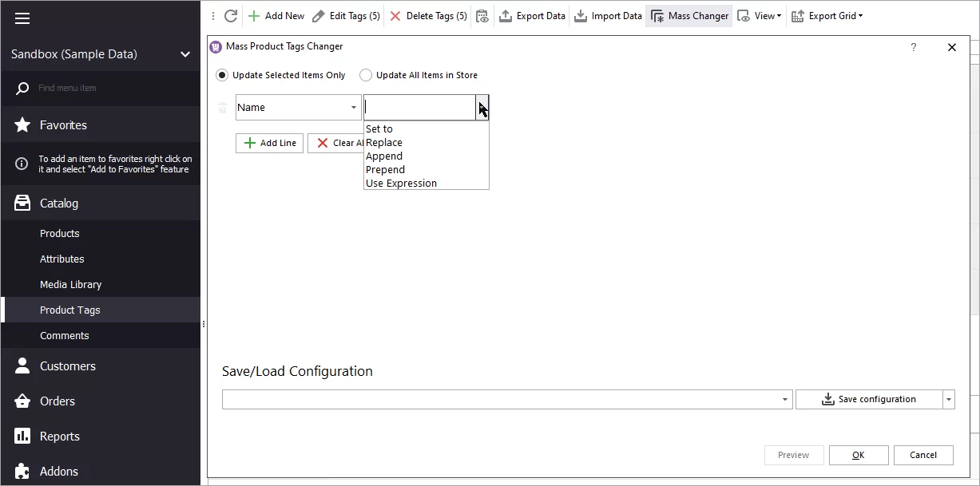This screenshot has width=980, height=486.
Task: Select Product Tags in the sidebar
Action: point(69,310)
